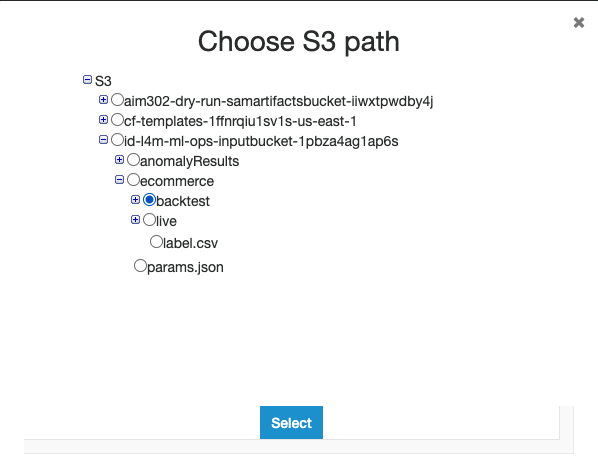Select the anomalyResults radio button
Screen dimensions: 598x467
tap(133, 159)
